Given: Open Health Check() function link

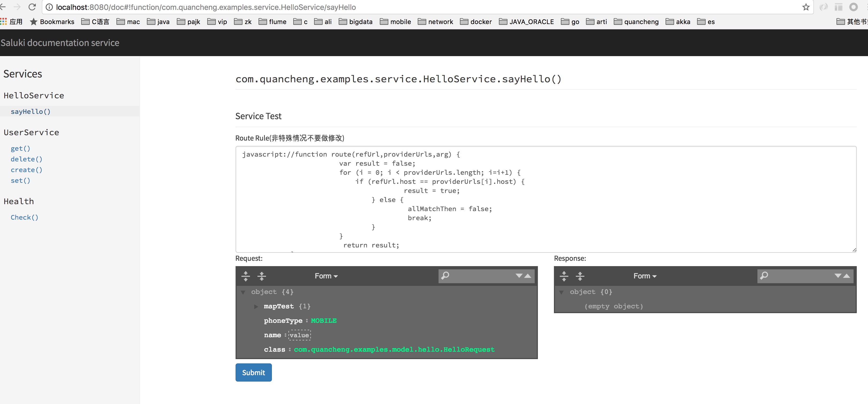Looking at the screenshot, I should pyautogui.click(x=24, y=217).
